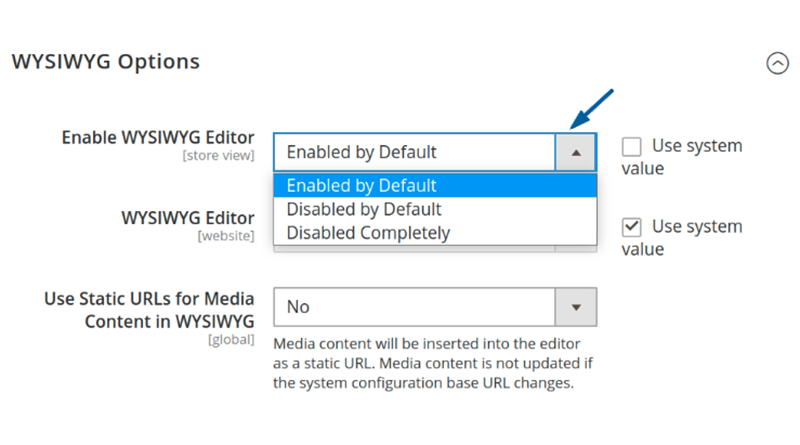800x445 pixels.
Task: Collapse the WYSIWYG Options section
Action: 777,63
